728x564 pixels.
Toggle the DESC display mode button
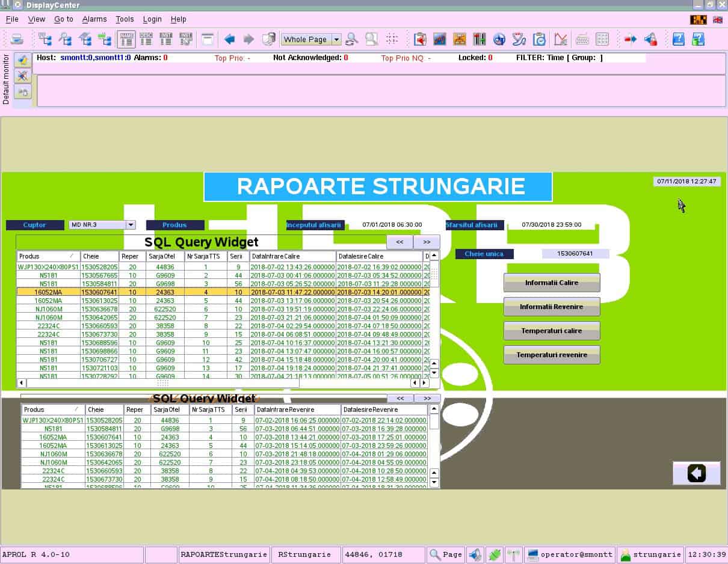pos(146,40)
